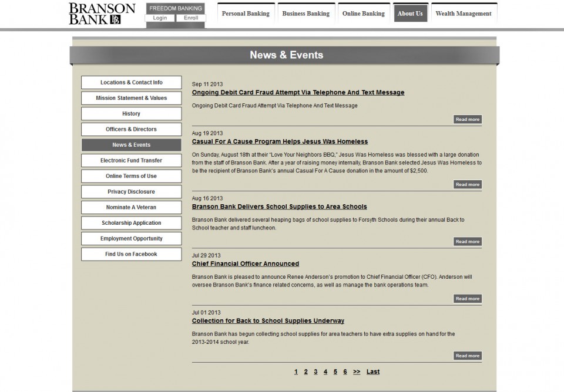Screen dimensions: 564x392
Task: Open Locations & Contact Info in sidebar
Action: pos(131,82)
